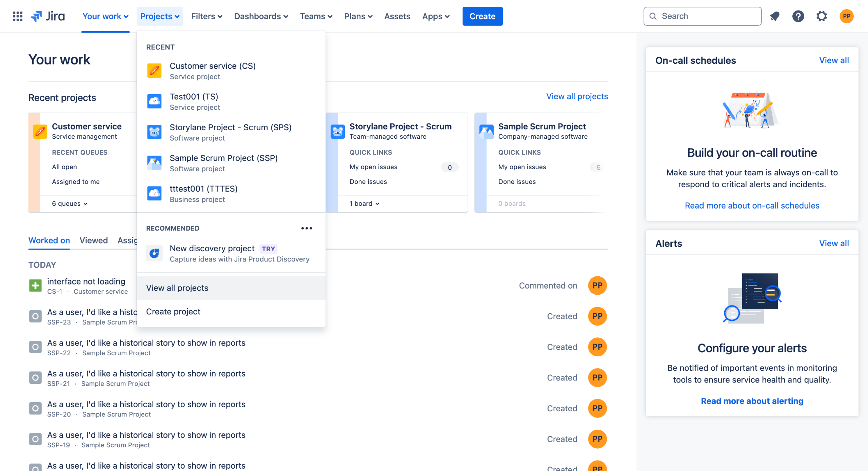Open the Dashboards dropdown menu
This screenshot has width=868, height=471.
(261, 16)
